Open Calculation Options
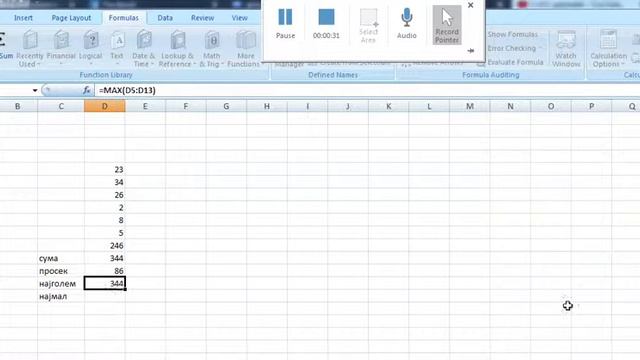The width and height of the screenshot is (640, 360). [608, 48]
